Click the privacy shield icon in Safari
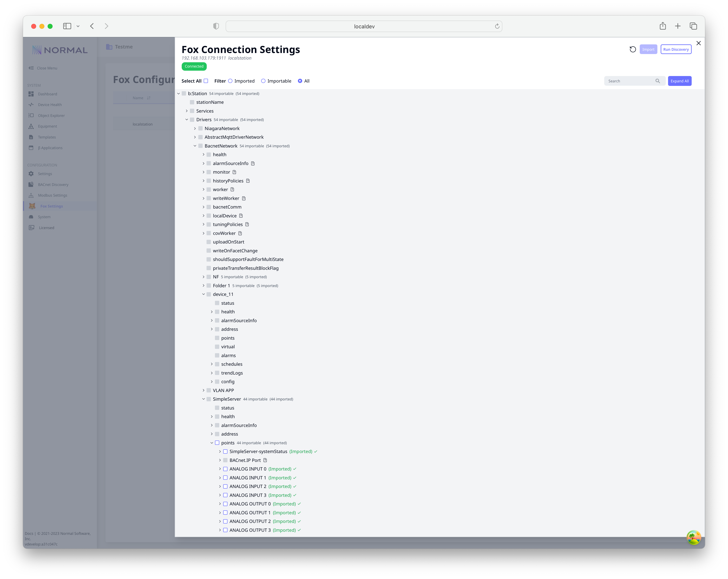This screenshot has width=728, height=579. pos(216,26)
